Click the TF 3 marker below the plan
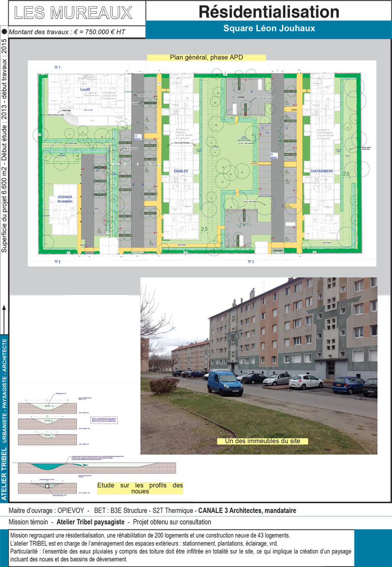392x567 pixels. point(251,262)
